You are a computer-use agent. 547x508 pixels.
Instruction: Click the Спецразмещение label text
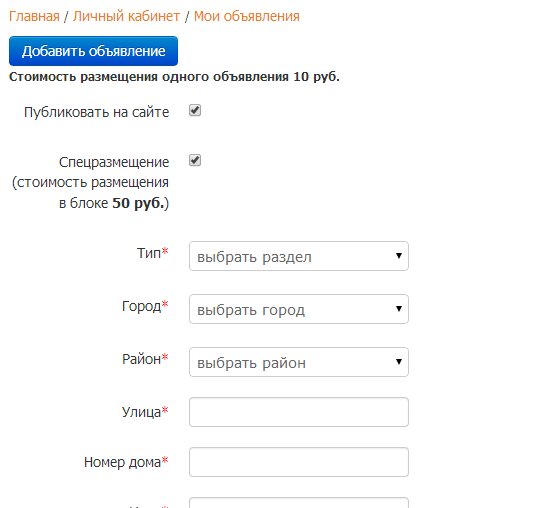114,162
